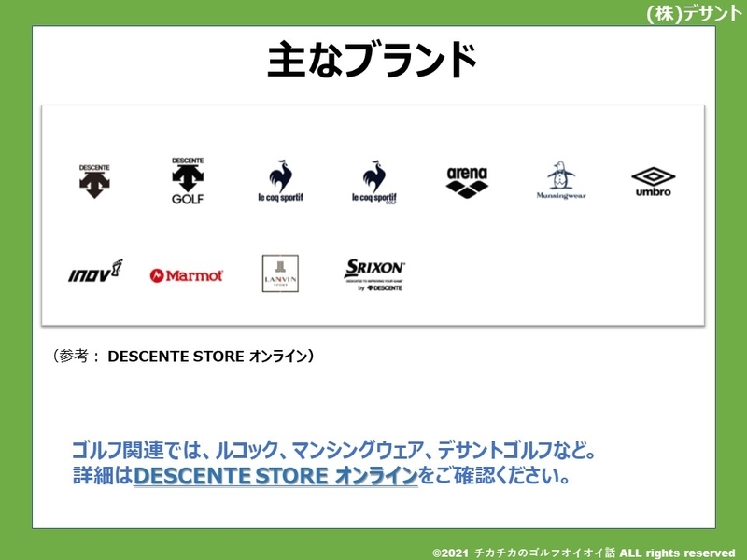Click the umbro diamond logo
The width and height of the screenshot is (747, 560).
coord(653,182)
